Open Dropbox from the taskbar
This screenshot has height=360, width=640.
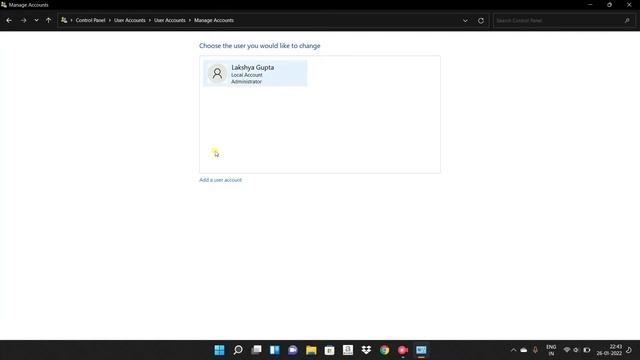click(366, 350)
